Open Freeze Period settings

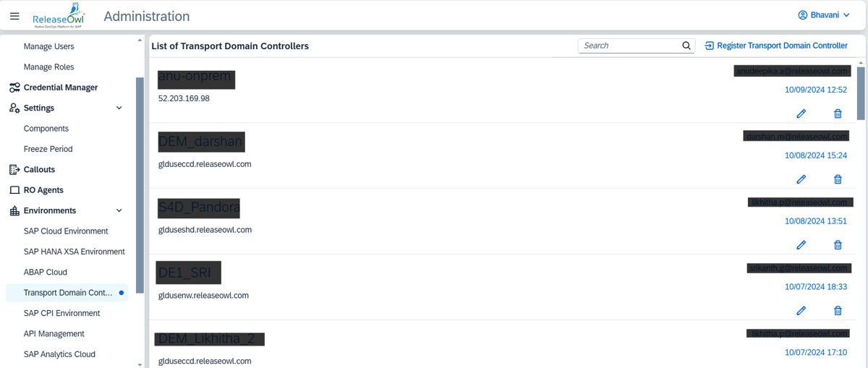pyautogui.click(x=48, y=149)
